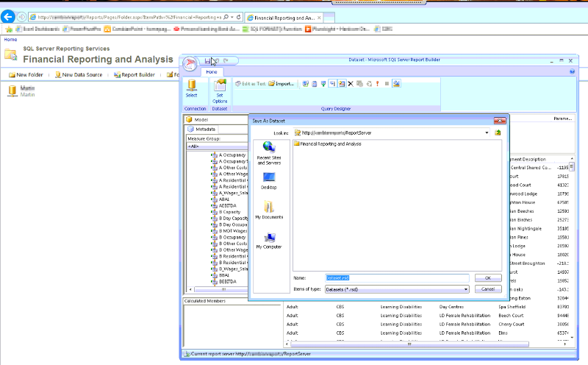Click the My Computer shortcut
588x365 pixels.
(269, 241)
